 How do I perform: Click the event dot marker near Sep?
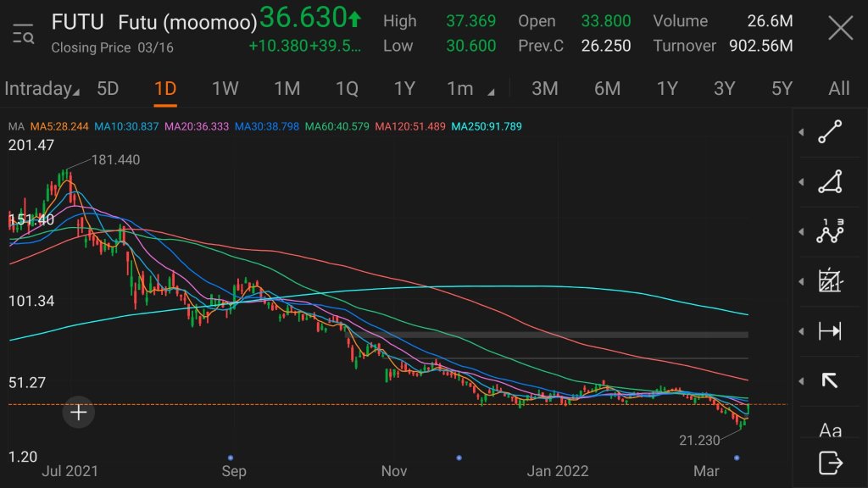pos(231,457)
